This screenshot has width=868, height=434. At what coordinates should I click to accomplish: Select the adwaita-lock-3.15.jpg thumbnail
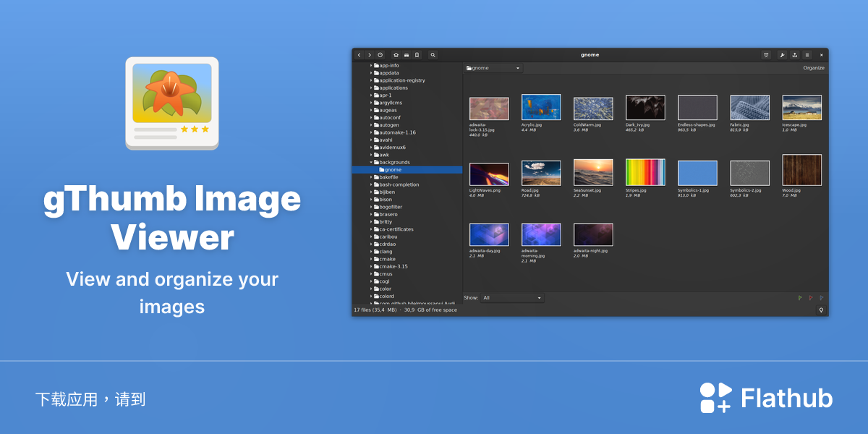coord(489,109)
